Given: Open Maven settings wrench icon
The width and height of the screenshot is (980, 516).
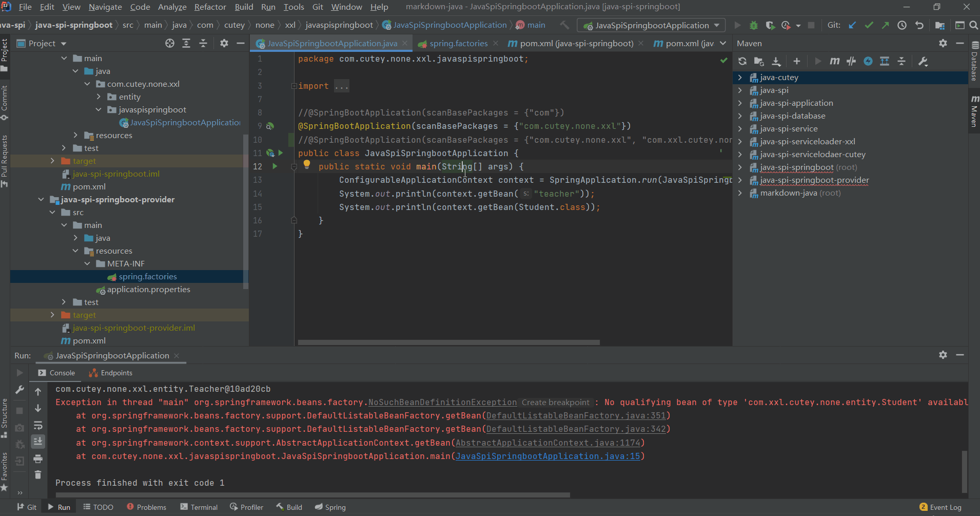Looking at the screenshot, I should (x=923, y=62).
